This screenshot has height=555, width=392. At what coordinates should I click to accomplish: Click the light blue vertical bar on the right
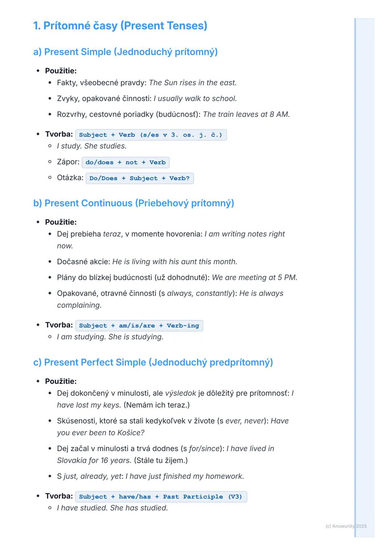(364, 254)
